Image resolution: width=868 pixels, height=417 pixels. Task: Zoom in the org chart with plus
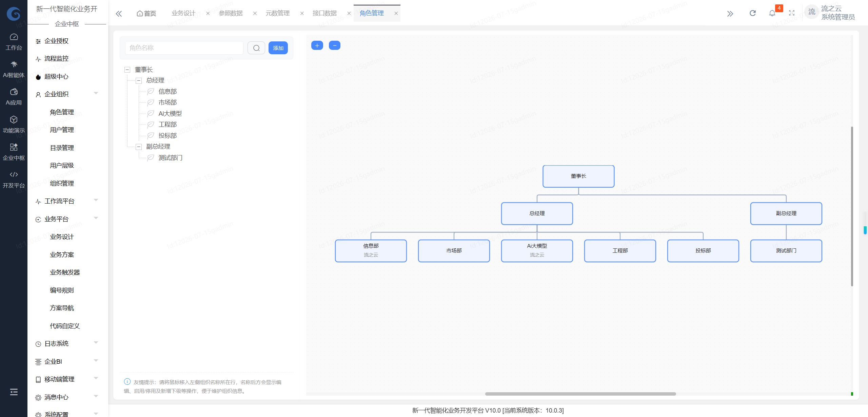pyautogui.click(x=317, y=45)
